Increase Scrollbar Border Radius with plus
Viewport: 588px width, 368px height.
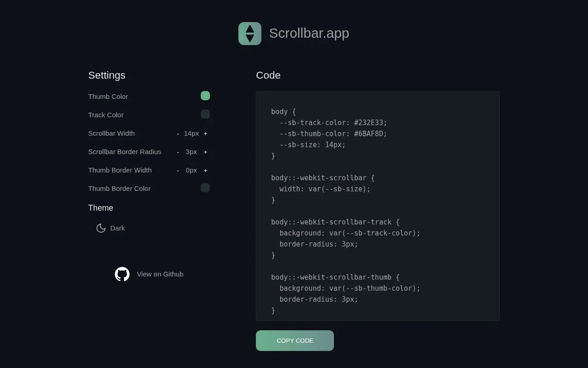point(205,152)
